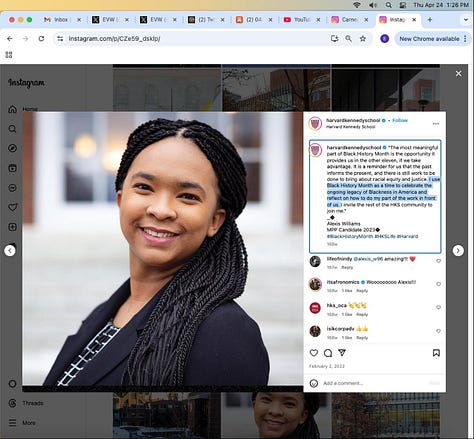
Task: Share the post with paper plane icon
Action: point(342,353)
